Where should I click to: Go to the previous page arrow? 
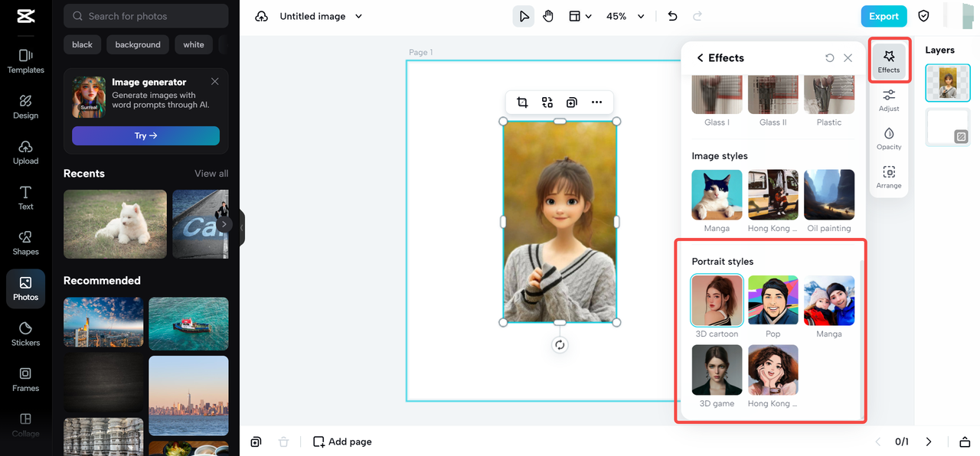878,441
